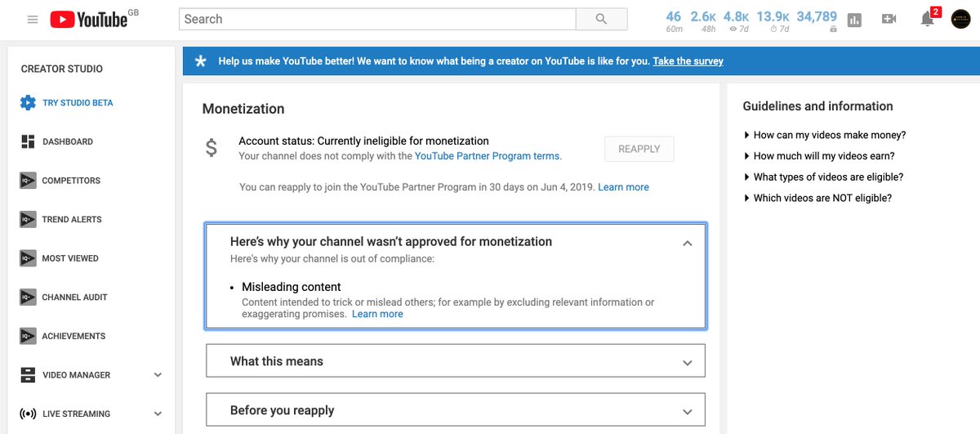Open Try Studio Beta
Image resolution: width=980 pixels, height=434 pixels.
tap(78, 103)
